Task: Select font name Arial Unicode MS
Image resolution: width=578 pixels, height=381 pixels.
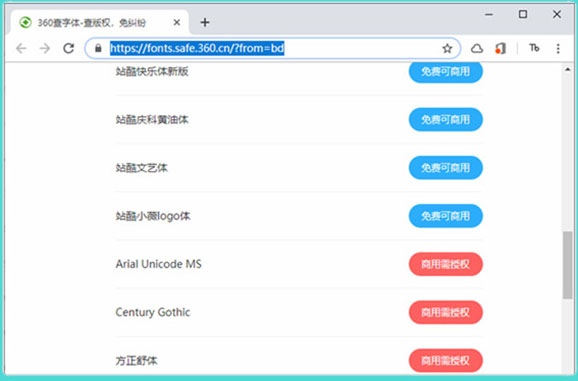Action: pyautogui.click(x=159, y=264)
